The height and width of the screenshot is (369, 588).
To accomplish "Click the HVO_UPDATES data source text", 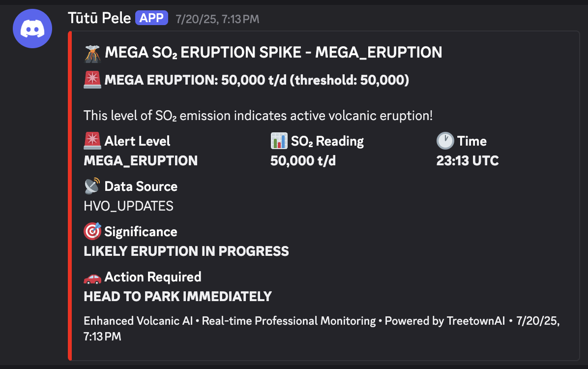I will click(129, 206).
